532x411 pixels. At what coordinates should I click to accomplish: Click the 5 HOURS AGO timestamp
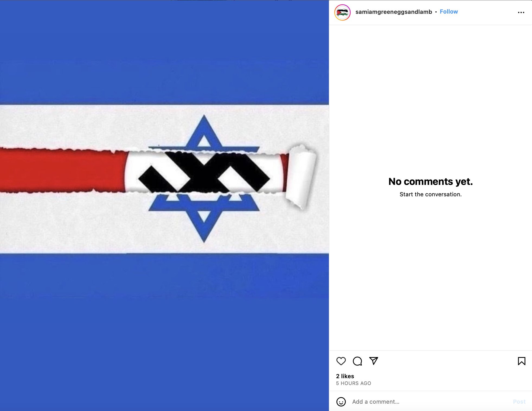pyautogui.click(x=353, y=383)
